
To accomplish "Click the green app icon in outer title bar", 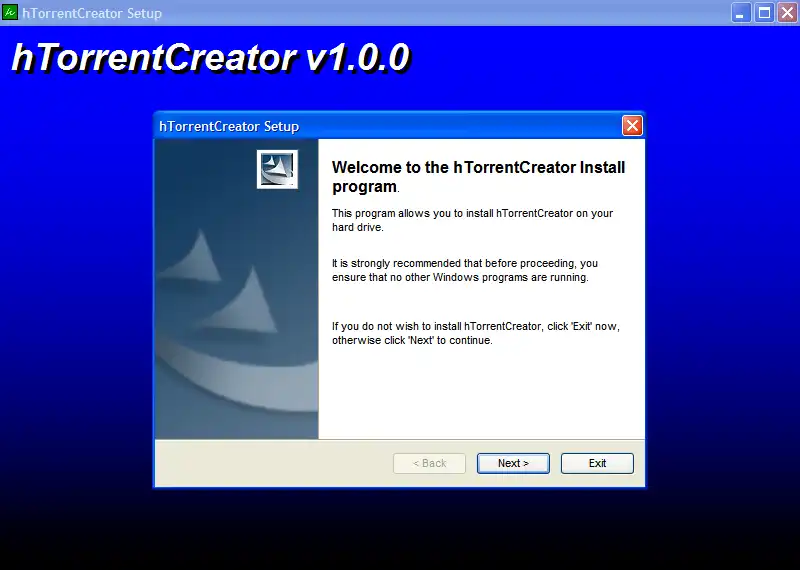I will point(10,12).
